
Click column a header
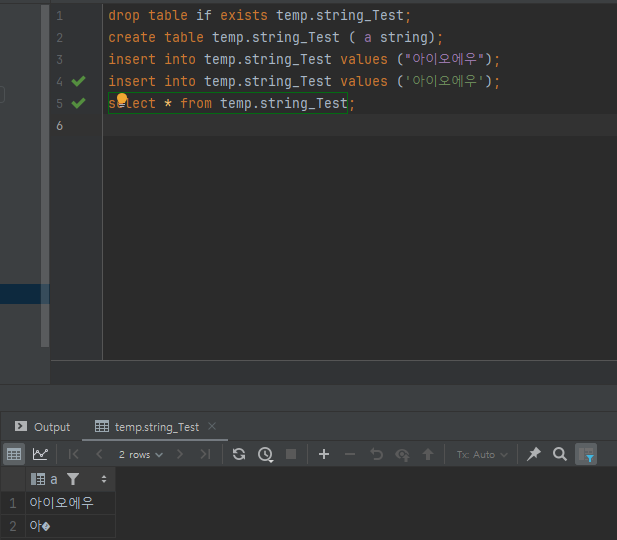click(x=54, y=479)
